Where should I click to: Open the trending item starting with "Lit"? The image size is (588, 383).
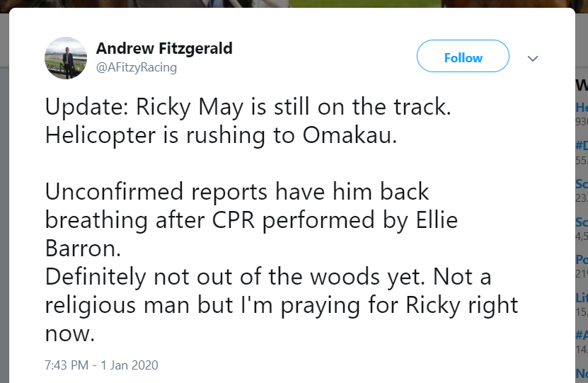click(582, 297)
